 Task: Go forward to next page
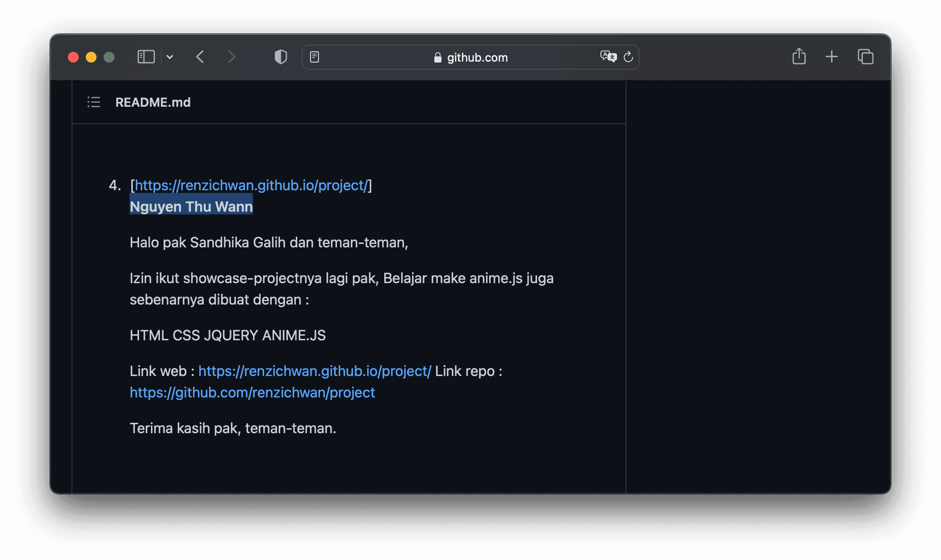click(x=231, y=57)
